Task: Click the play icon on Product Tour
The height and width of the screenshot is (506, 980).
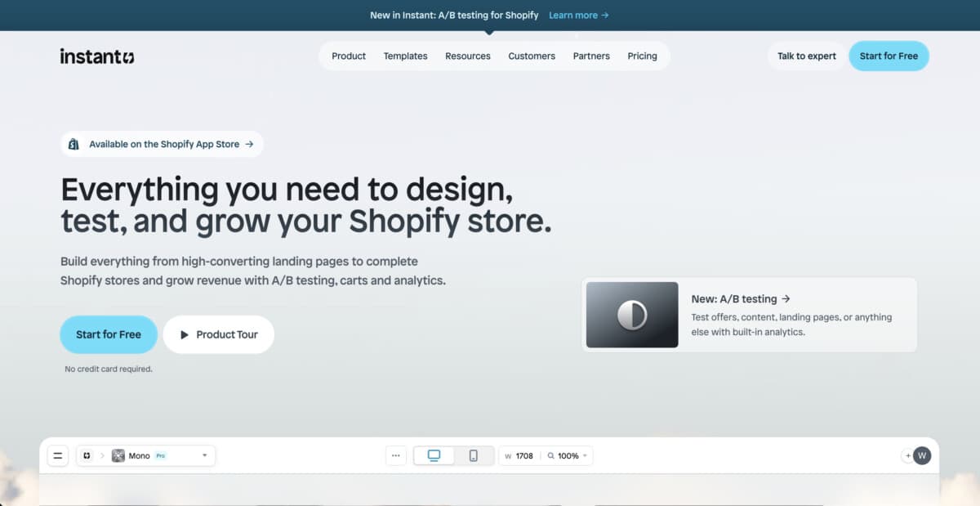Action: pyautogui.click(x=185, y=334)
